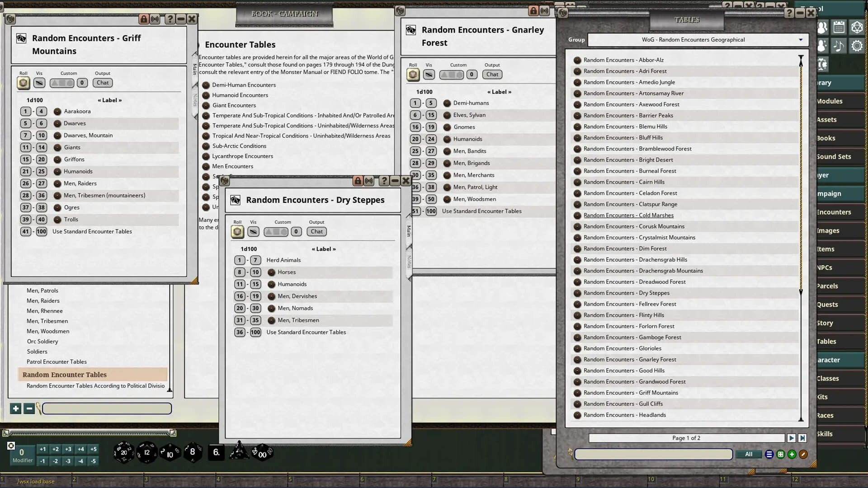Click the Custom dice color bar on Dry Steppes
The height and width of the screenshot is (488, 868).
[x=275, y=231]
